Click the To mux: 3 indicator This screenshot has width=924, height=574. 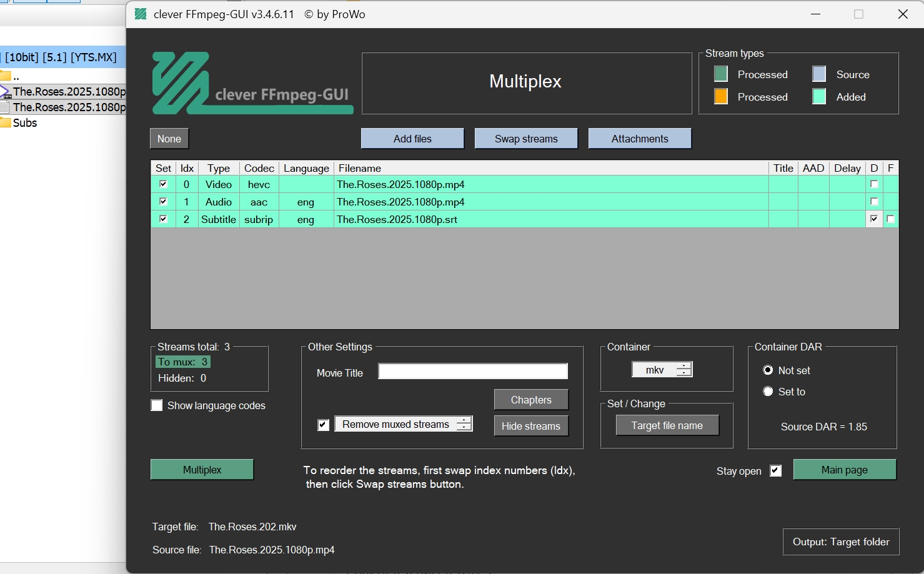click(x=183, y=362)
